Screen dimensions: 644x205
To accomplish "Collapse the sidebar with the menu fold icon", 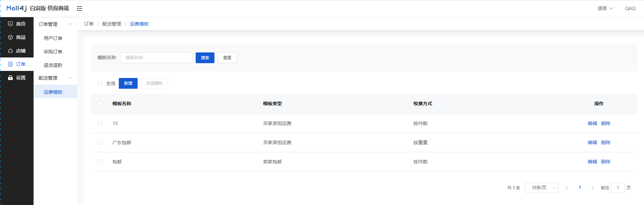I will pos(80,8).
